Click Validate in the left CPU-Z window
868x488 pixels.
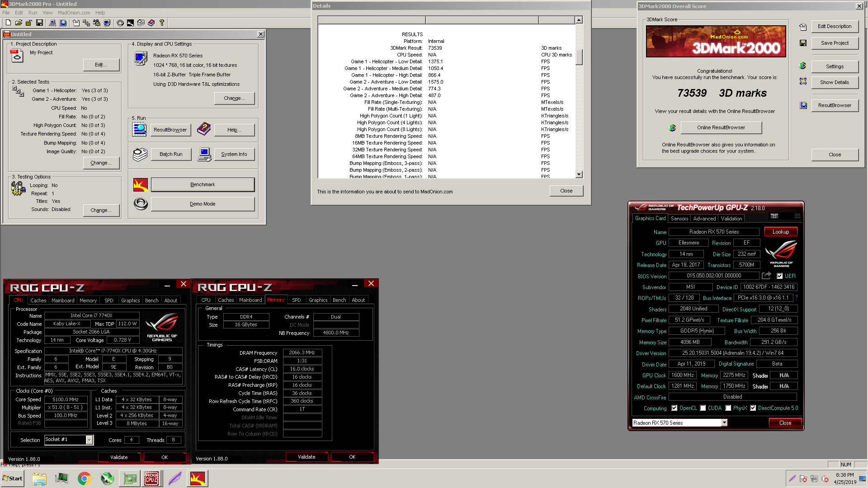pyautogui.click(x=119, y=457)
